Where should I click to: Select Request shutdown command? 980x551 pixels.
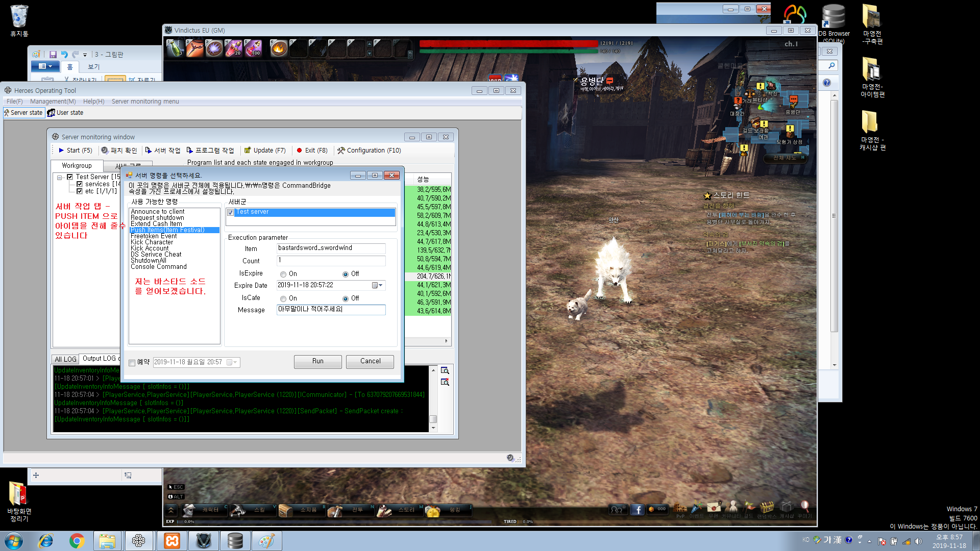tap(157, 218)
